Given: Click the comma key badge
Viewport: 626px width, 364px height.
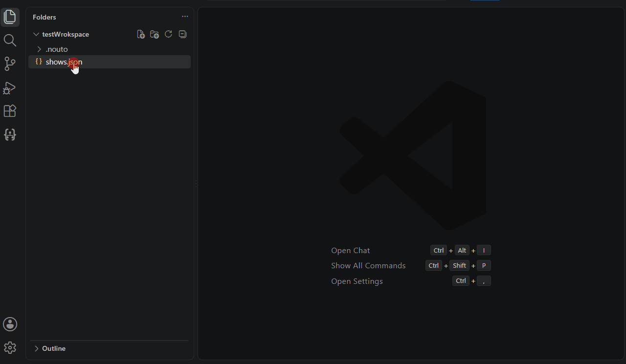Looking at the screenshot, I should click(x=484, y=280).
